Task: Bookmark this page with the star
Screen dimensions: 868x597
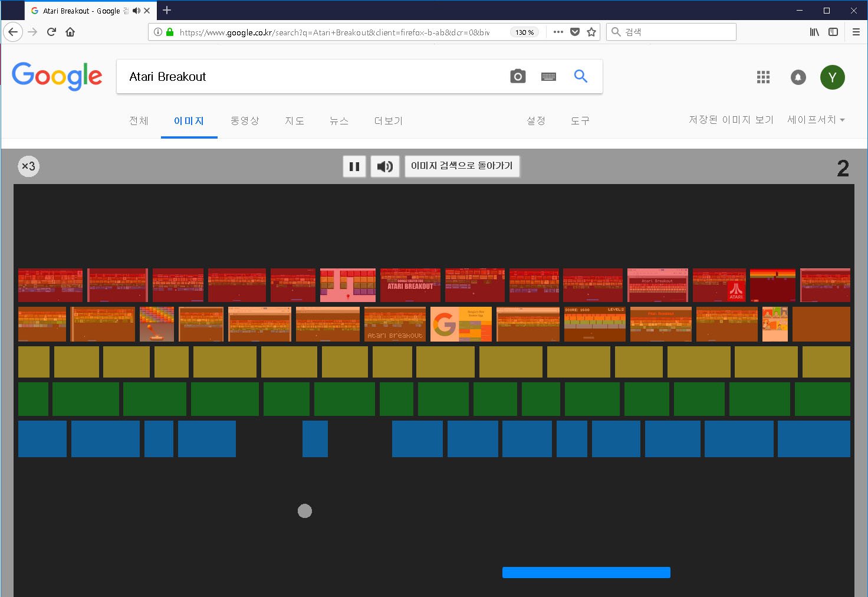Action: click(x=591, y=32)
